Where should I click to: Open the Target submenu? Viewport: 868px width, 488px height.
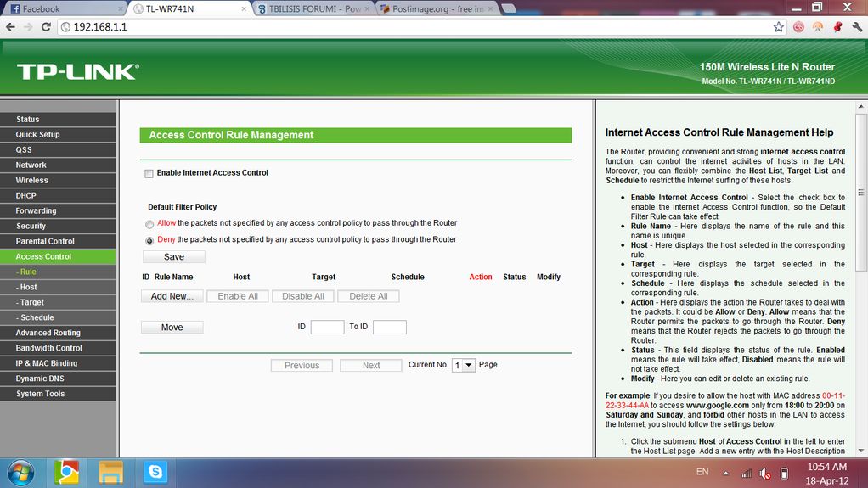pyautogui.click(x=58, y=302)
